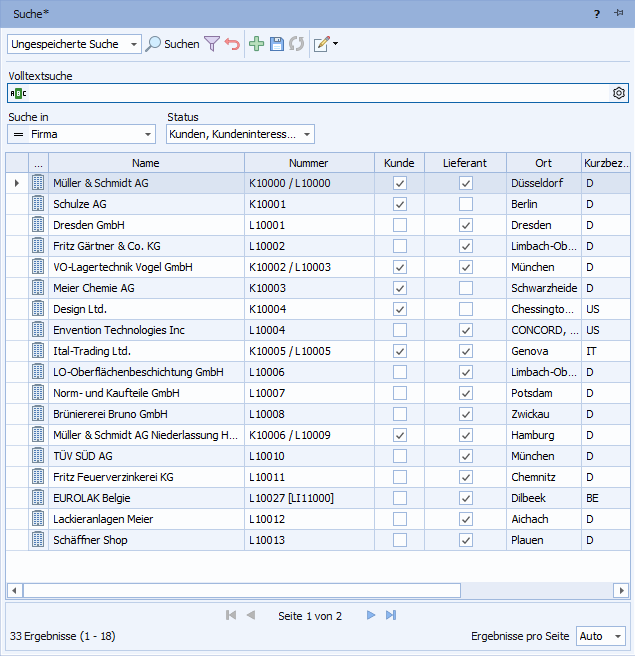Toggle Lieferant checkbox for Dresden GmbH
The height and width of the screenshot is (656, 635).
point(465,225)
